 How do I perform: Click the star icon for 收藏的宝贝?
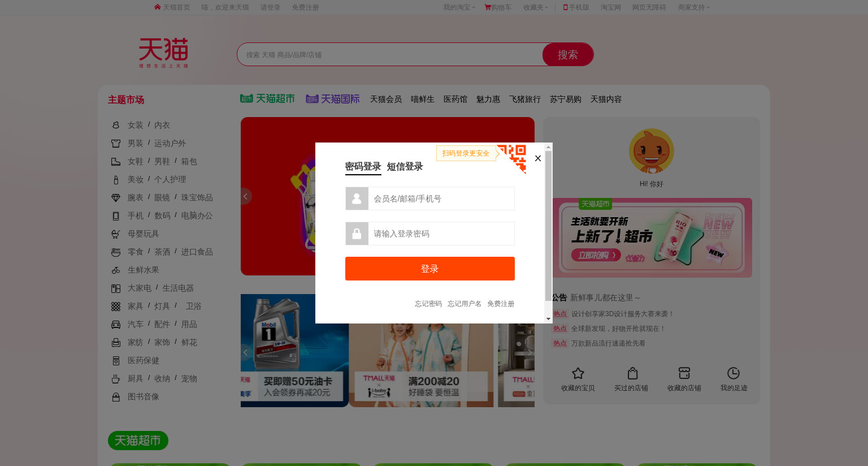(578, 373)
